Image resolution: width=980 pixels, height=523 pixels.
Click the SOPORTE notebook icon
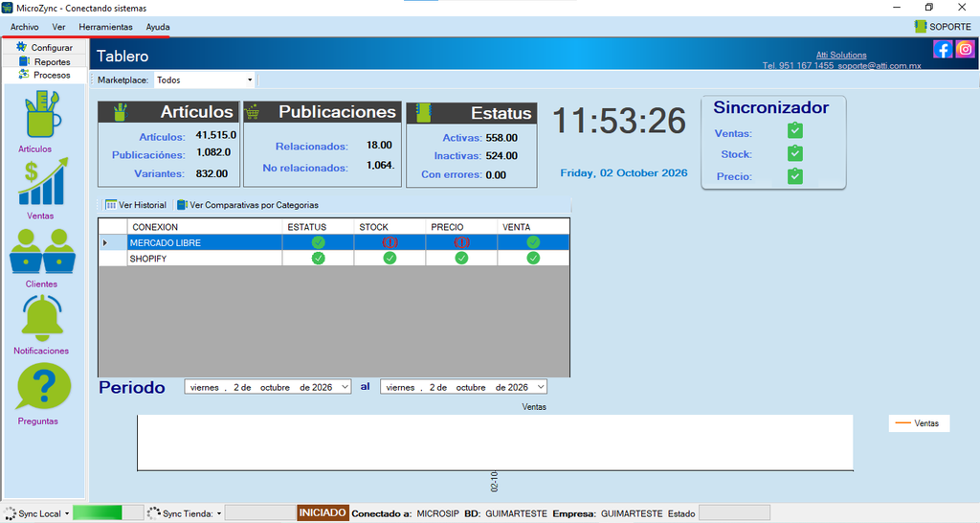(920, 26)
